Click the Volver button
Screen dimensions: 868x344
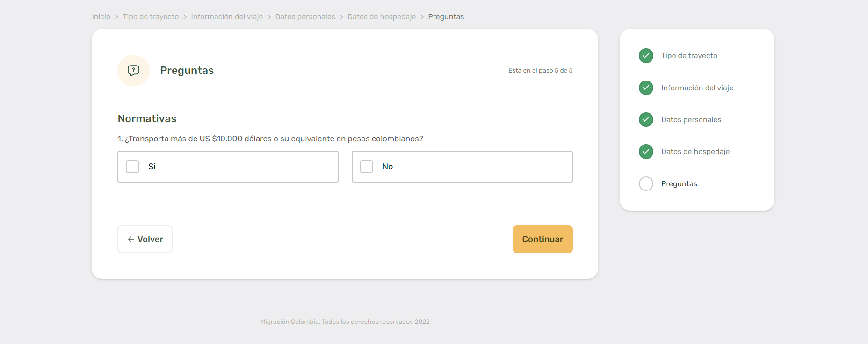pyautogui.click(x=145, y=239)
